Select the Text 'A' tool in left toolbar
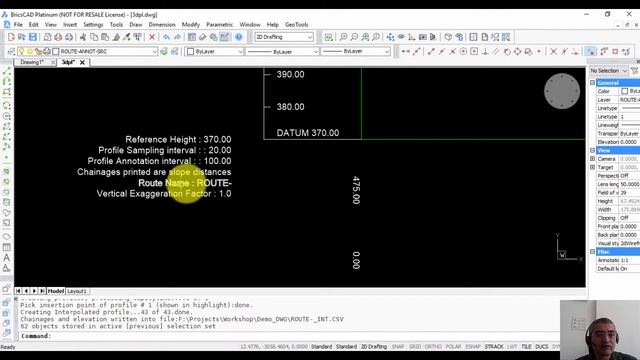Viewport: 640px width, 360px height. pos(7,258)
